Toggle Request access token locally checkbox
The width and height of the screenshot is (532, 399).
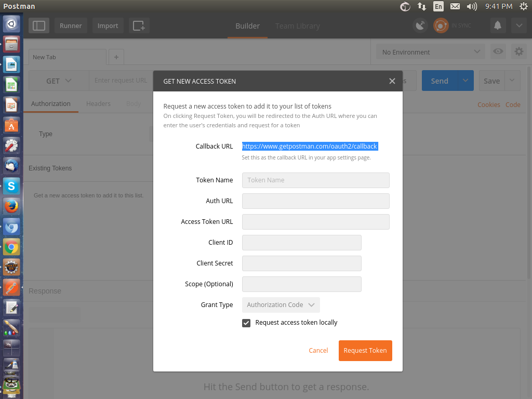(x=246, y=323)
